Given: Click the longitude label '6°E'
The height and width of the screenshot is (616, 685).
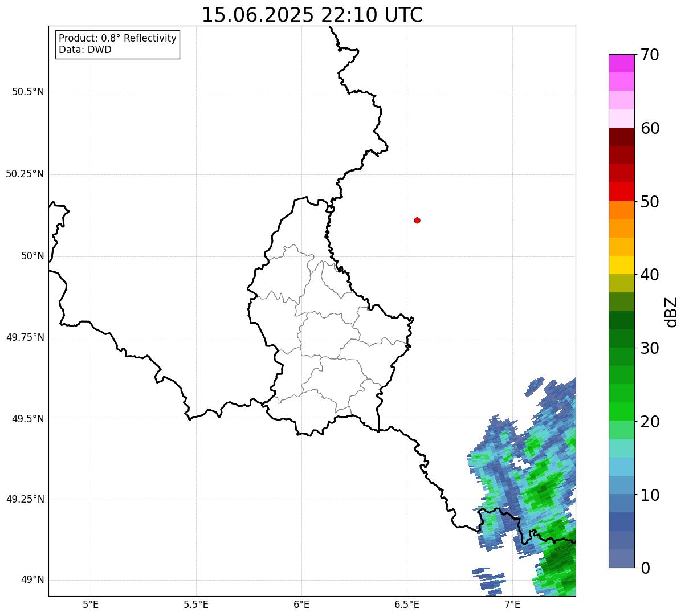Looking at the screenshot, I should click(301, 604).
